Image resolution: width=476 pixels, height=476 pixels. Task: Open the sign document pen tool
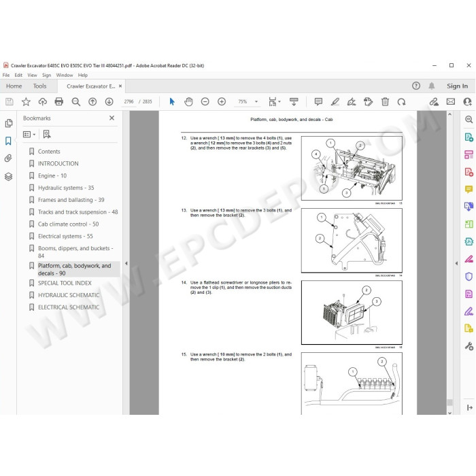click(x=352, y=102)
